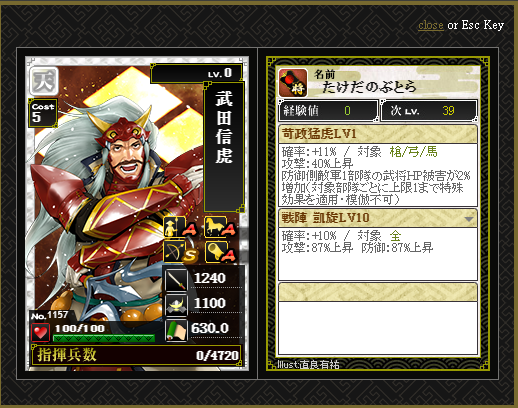Click the 武田信虎 name plate
This screenshot has height=408, width=518.
coord(224,147)
